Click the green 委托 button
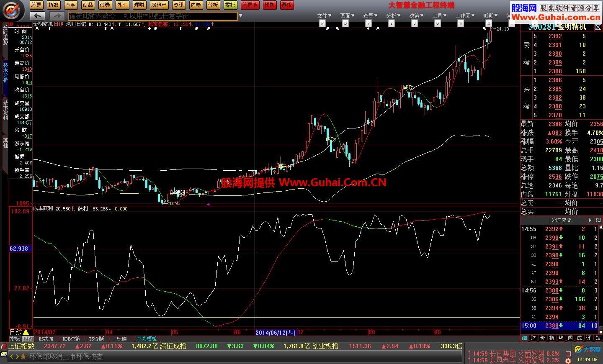Screen dimensions: 603x364 click(x=230, y=5)
